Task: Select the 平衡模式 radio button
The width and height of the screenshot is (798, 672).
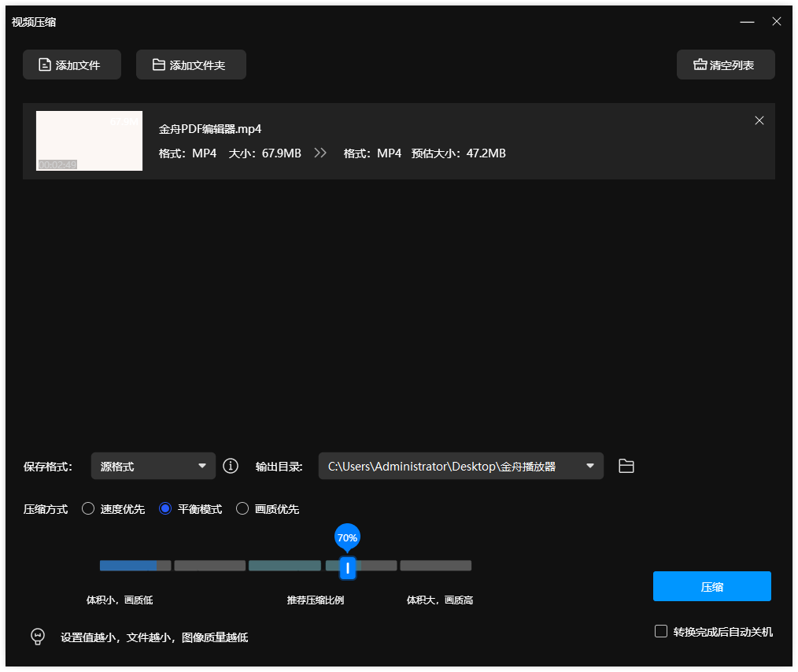Action: [x=165, y=508]
